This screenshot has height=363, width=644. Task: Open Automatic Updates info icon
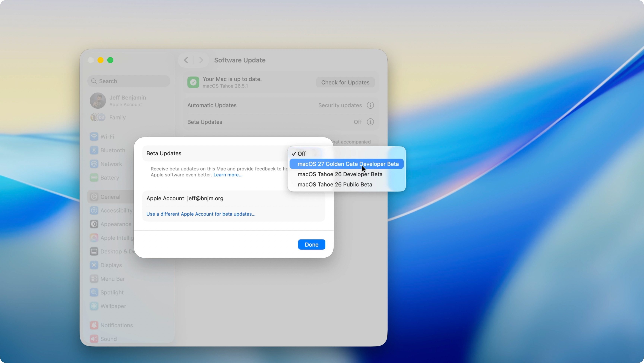pyautogui.click(x=370, y=105)
